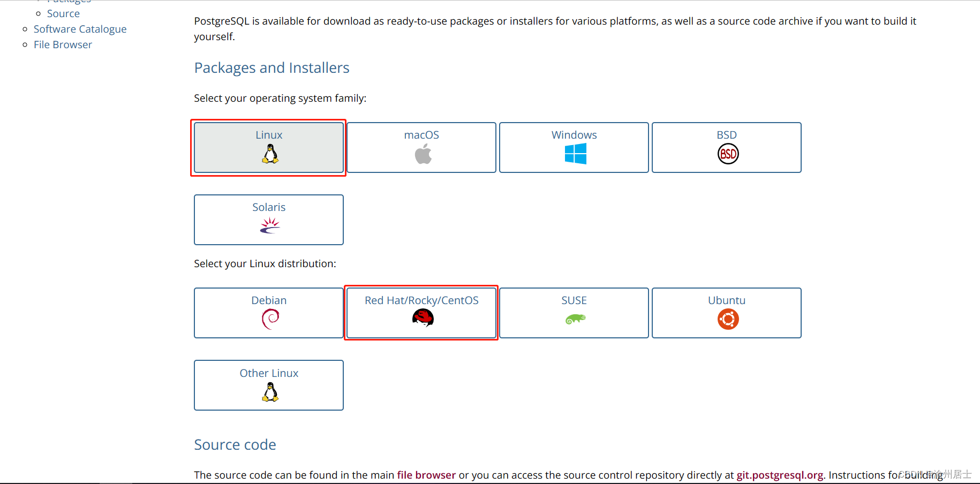Pick the Windows label
Screen dimensions: 980x484
574,135
